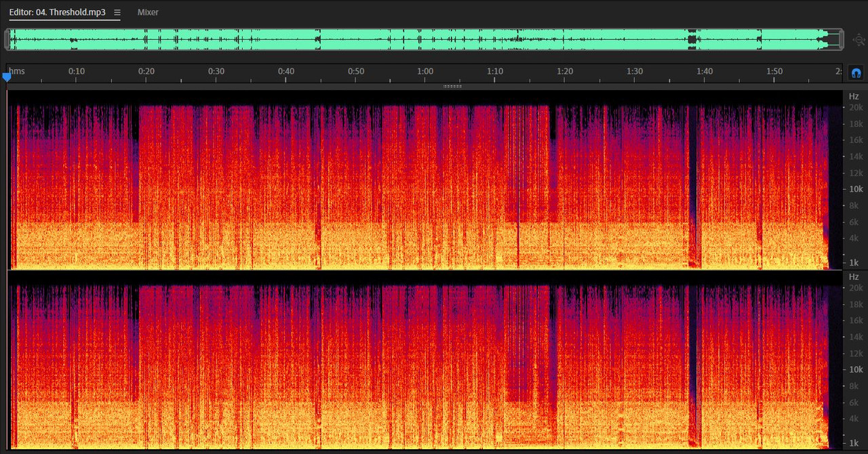Toggle the snapping magnet icon

pos(856,73)
